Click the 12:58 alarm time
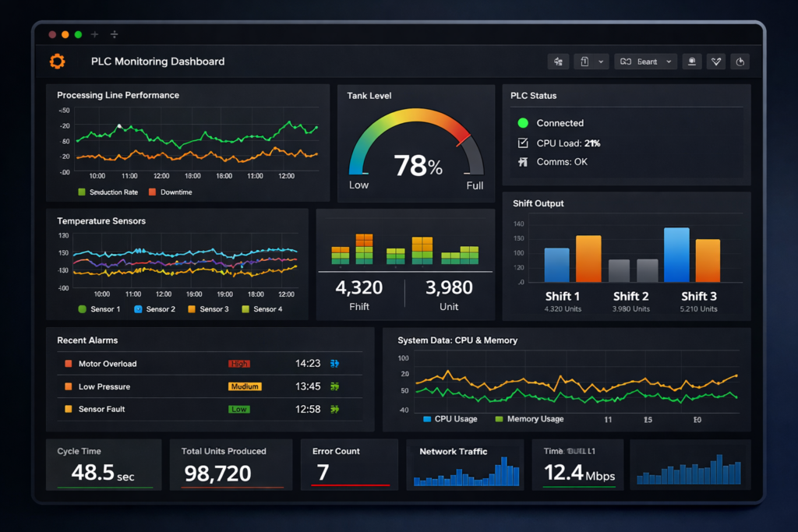The height and width of the screenshot is (532, 798). [x=308, y=409]
